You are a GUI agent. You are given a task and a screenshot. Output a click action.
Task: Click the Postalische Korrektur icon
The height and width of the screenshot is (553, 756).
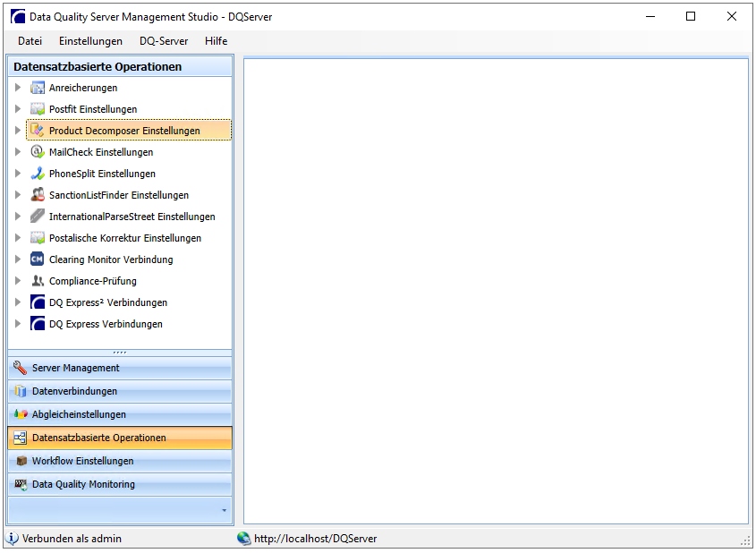click(37, 238)
